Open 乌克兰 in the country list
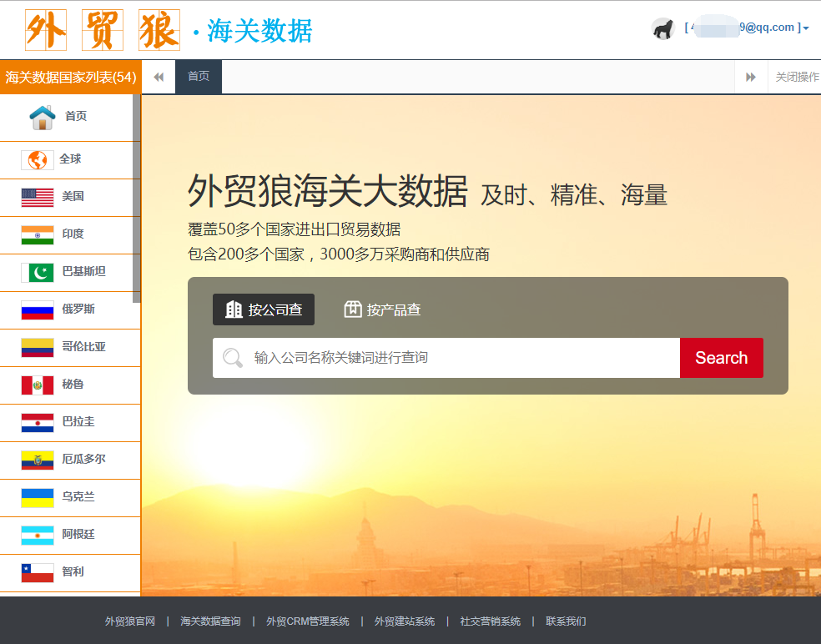The image size is (821, 644). [70, 497]
